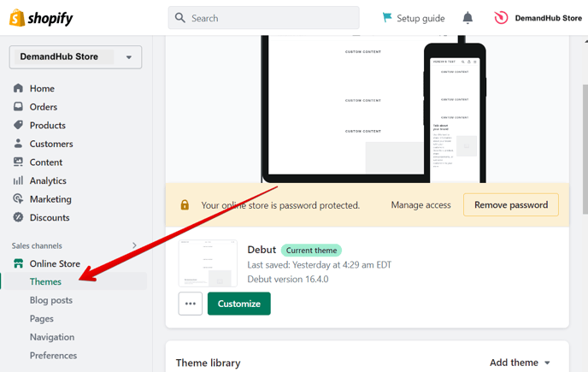
Task: Click DemandHub Store account name
Action: (x=548, y=18)
